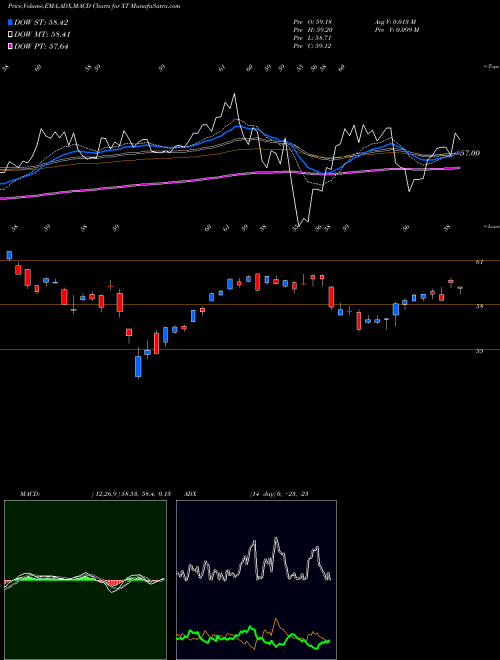Click the 'Avg V: 0.013 M' volume text
500x660 pixels.
(x=395, y=22)
